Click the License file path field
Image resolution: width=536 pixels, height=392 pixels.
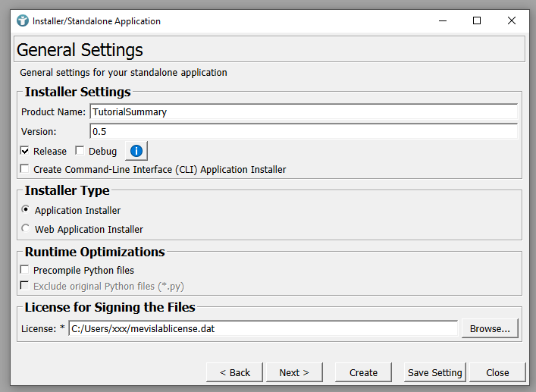(x=263, y=328)
